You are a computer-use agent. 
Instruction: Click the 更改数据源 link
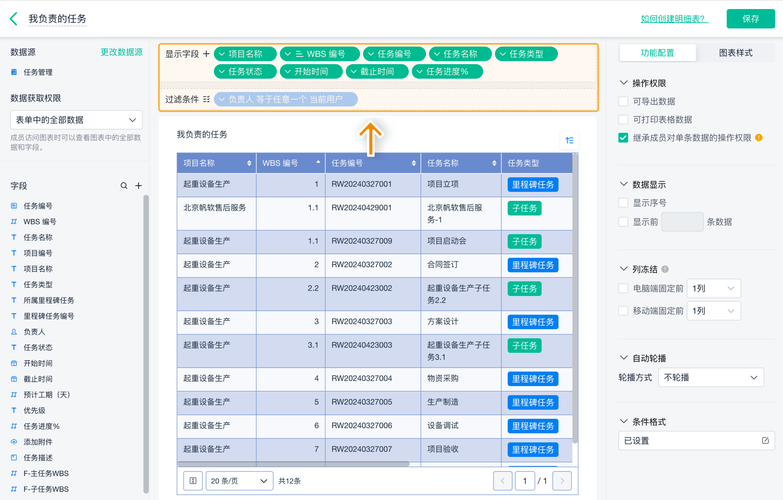(x=121, y=52)
